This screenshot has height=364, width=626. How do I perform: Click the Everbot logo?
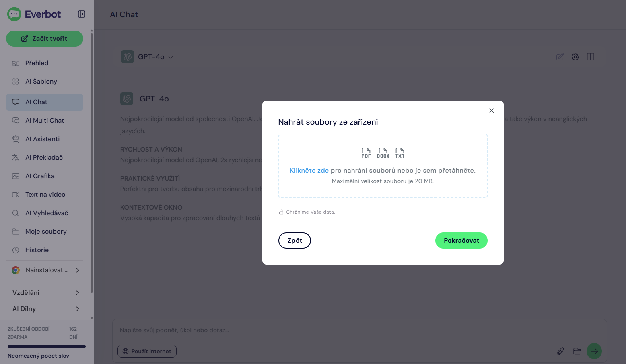point(34,14)
